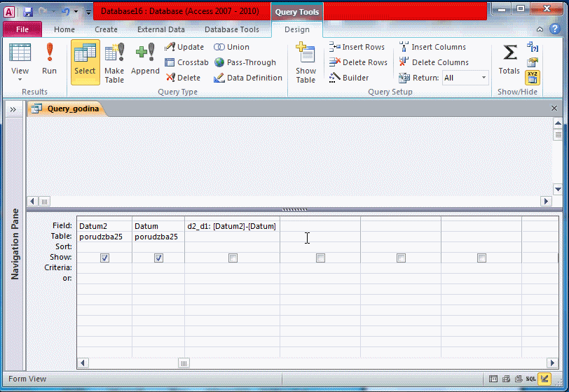
Task: Click the Builder button
Action: click(350, 78)
